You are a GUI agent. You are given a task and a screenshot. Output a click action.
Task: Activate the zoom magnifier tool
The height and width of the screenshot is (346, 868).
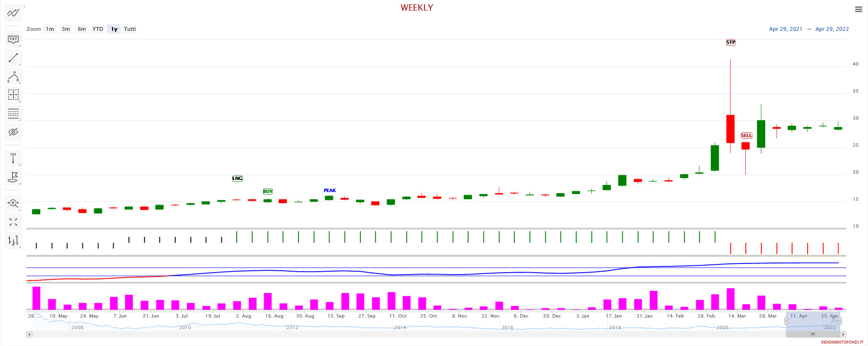pos(13,204)
